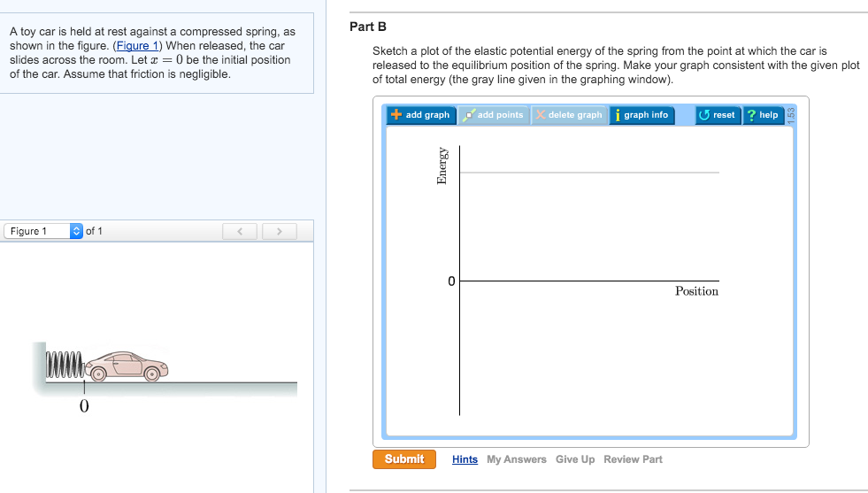
Task: Go to the previous figure arrow
Action: click(240, 232)
